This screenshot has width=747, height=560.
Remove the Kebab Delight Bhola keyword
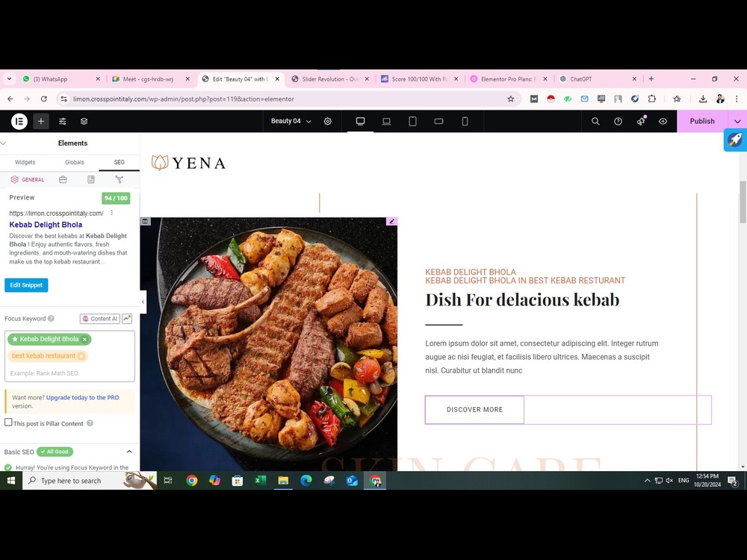click(x=85, y=339)
